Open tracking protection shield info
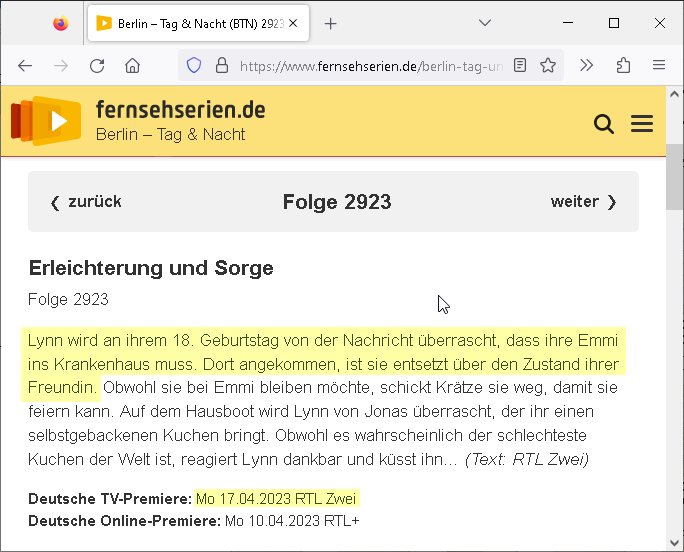 click(x=194, y=65)
